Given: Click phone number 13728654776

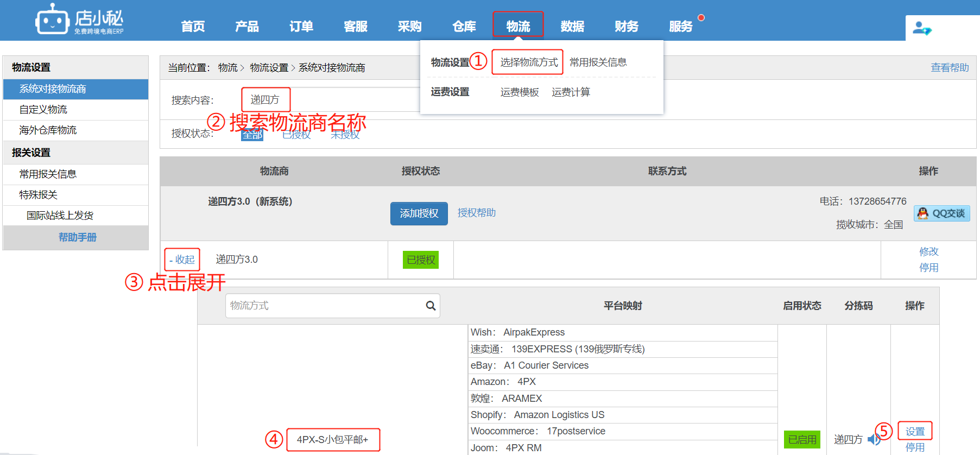Looking at the screenshot, I should point(877,201).
